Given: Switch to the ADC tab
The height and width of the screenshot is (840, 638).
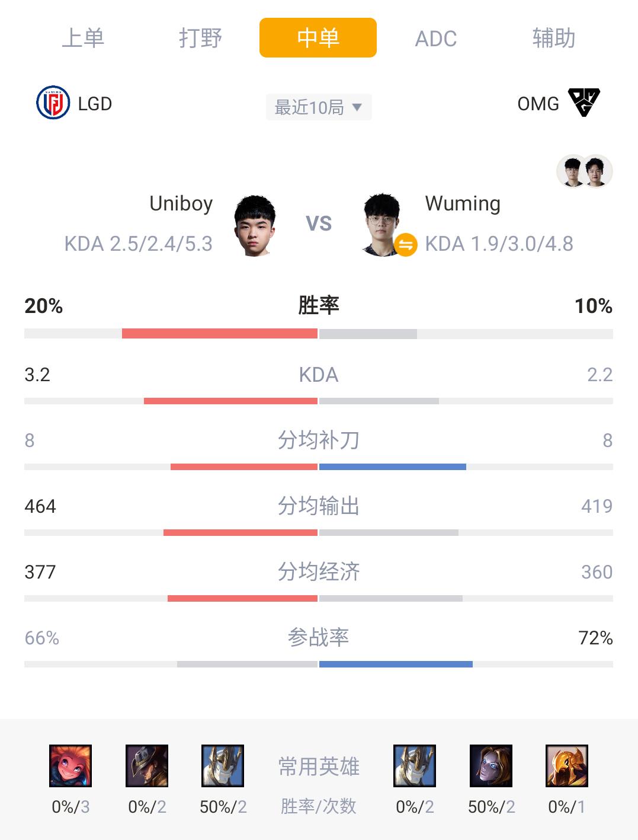Looking at the screenshot, I should point(436,39).
